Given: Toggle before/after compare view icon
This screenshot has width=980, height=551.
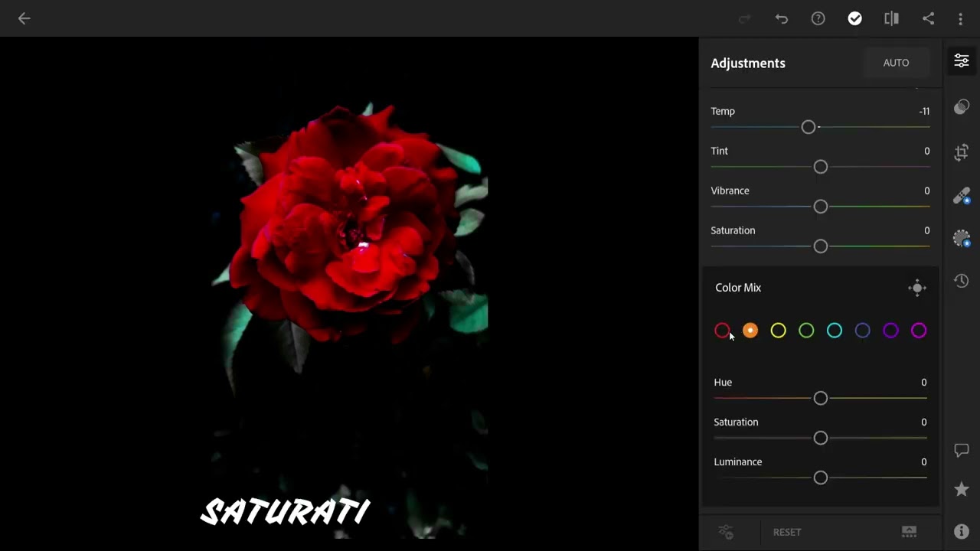Looking at the screenshot, I should point(891,18).
